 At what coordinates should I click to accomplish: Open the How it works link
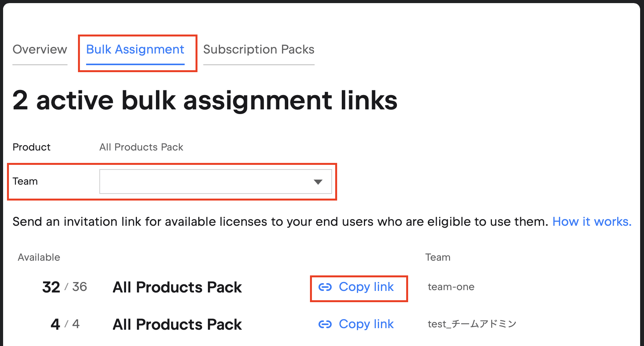tap(592, 221)
